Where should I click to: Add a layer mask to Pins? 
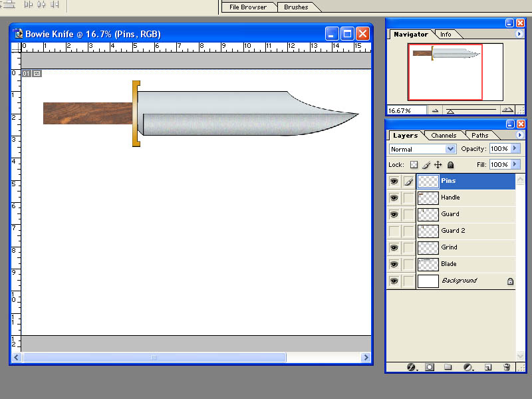(430, 367)
